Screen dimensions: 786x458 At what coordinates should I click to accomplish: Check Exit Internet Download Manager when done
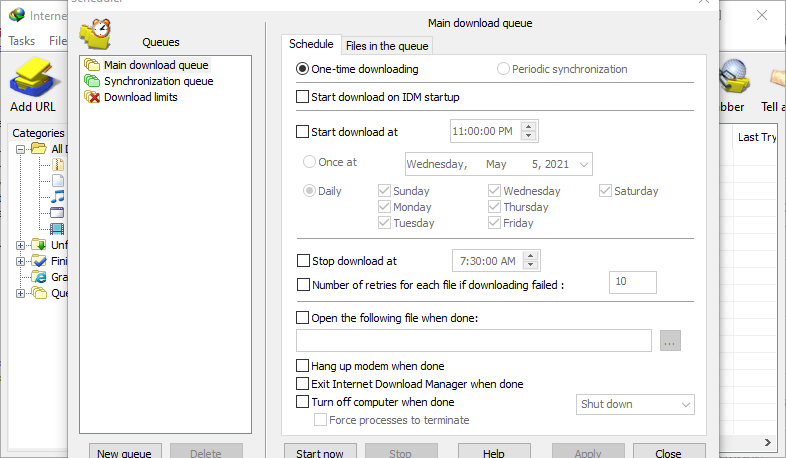302,384
